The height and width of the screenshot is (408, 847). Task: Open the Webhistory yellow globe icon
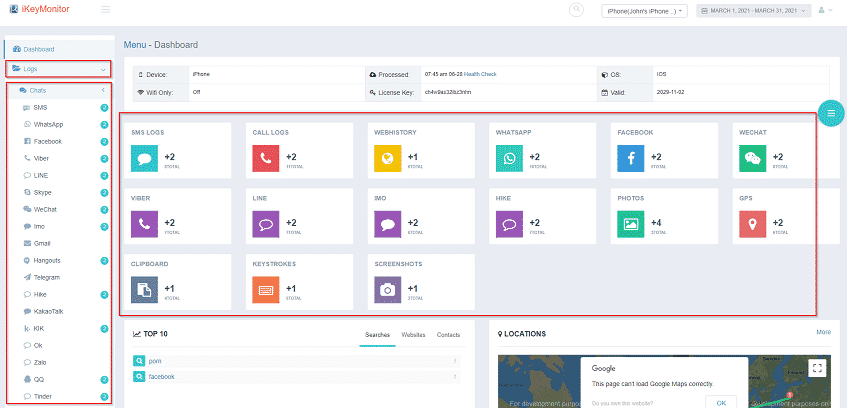tap(388, 158)
